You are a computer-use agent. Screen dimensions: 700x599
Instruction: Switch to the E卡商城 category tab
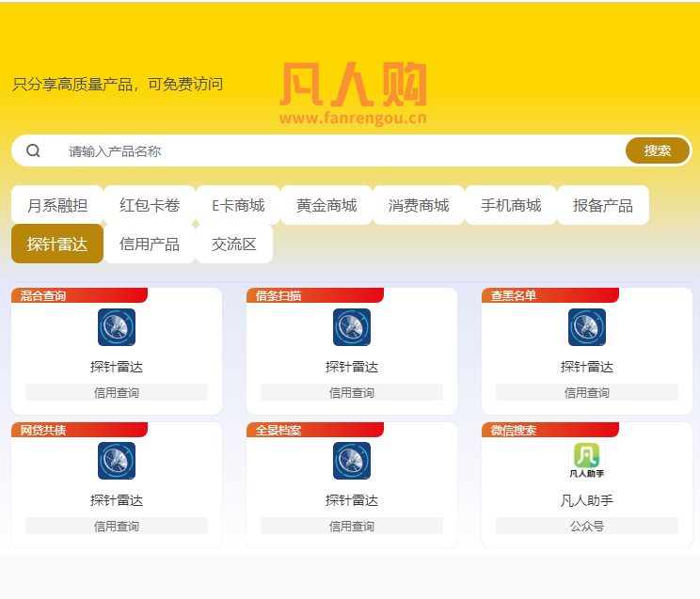click(x=238, y=205)
